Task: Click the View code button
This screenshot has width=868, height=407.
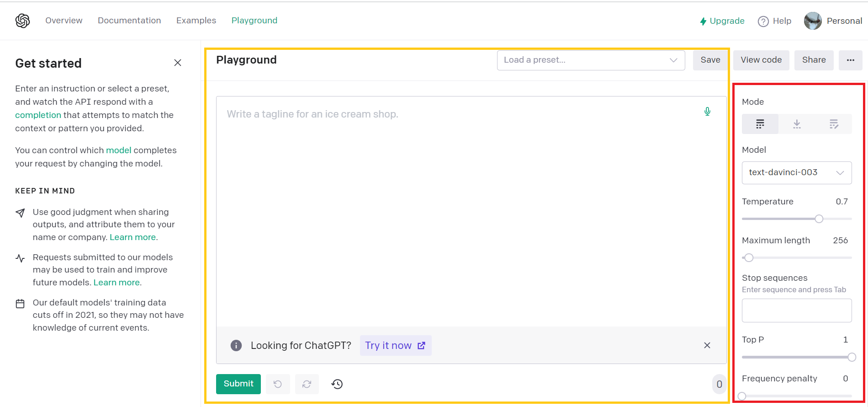Action: click(761, 60)
